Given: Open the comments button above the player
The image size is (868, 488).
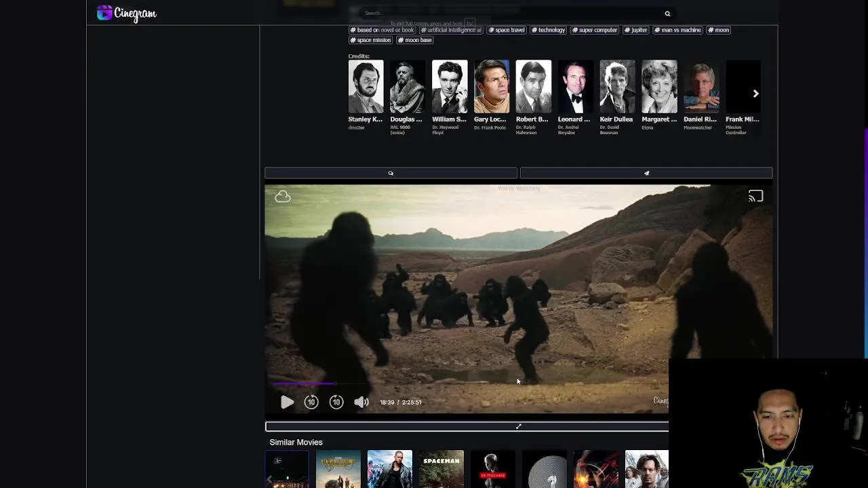Looking at the screenshot, I should click(x=391, y=174).
